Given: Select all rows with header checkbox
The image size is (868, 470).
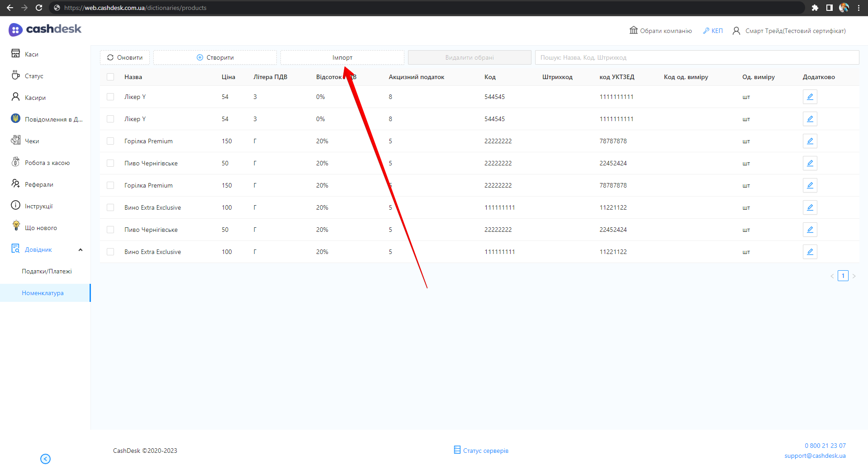Looking at the screenshot, I should tap(110, 77).
